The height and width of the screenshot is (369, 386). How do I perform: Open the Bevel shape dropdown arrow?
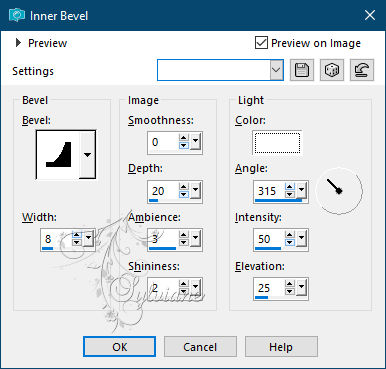(87, 155)
